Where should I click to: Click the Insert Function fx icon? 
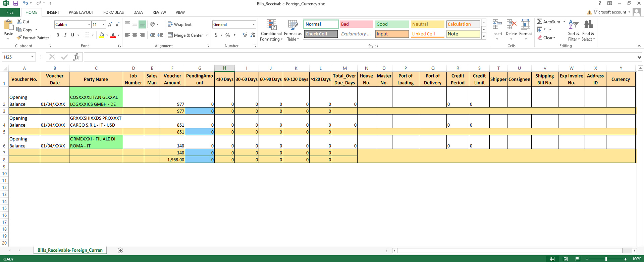point(76,57)
